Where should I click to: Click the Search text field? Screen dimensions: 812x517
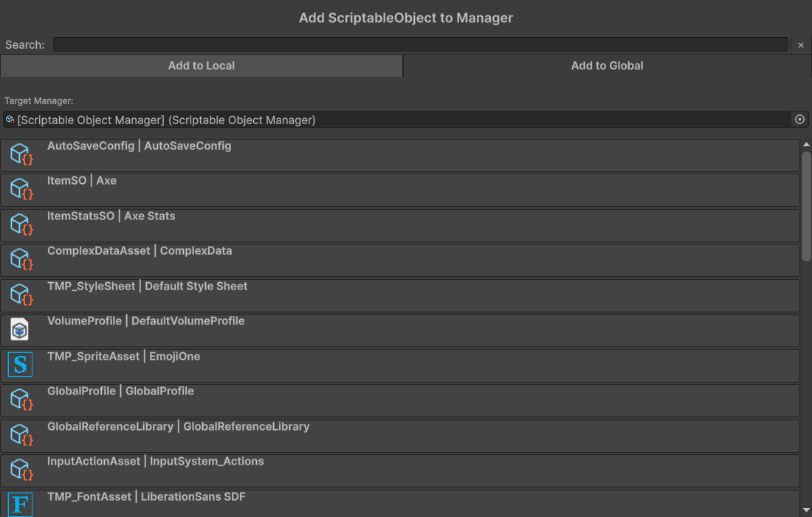tap(421, 45)
